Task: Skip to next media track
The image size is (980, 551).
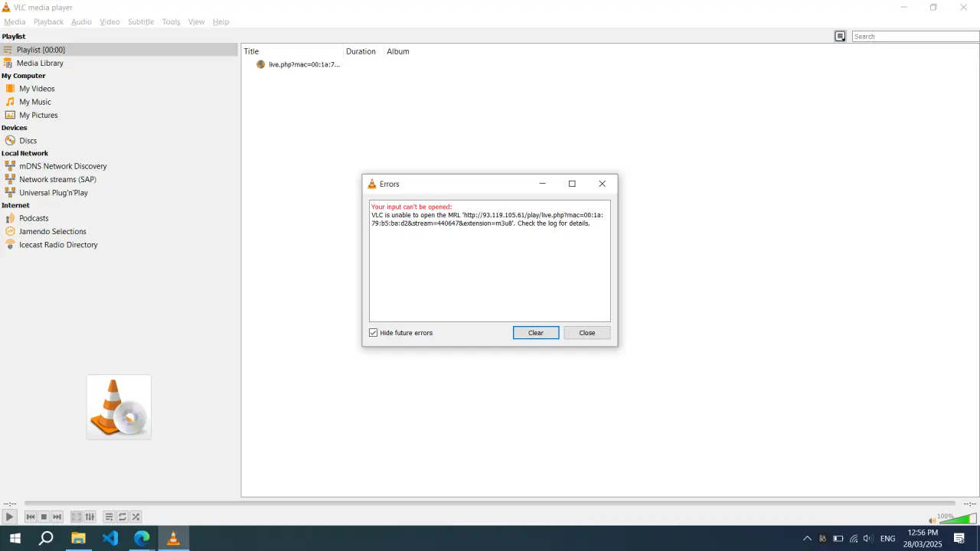Action: coord(57,517)
